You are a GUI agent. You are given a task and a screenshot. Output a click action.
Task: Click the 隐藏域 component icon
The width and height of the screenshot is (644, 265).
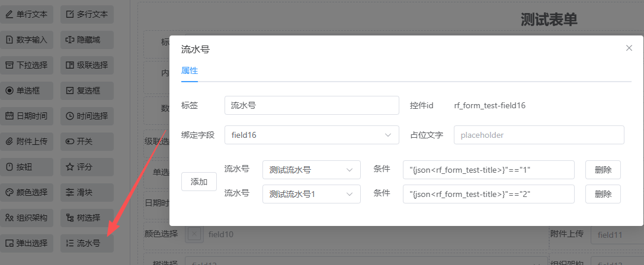[70, 40]
